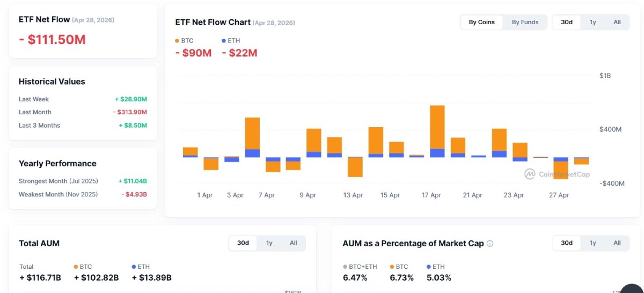
Task: Toggle ETH legend dot in AUM percentage card
Action: coord(428,267)
